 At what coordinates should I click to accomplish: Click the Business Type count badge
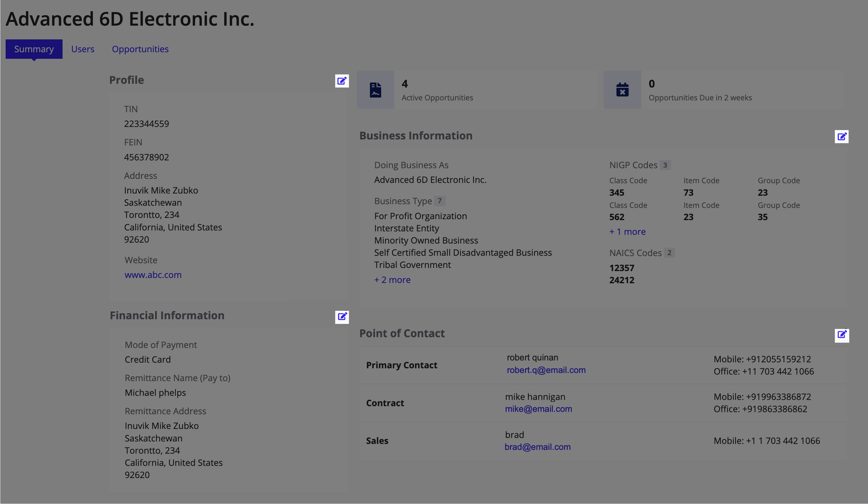pos(440,200)
